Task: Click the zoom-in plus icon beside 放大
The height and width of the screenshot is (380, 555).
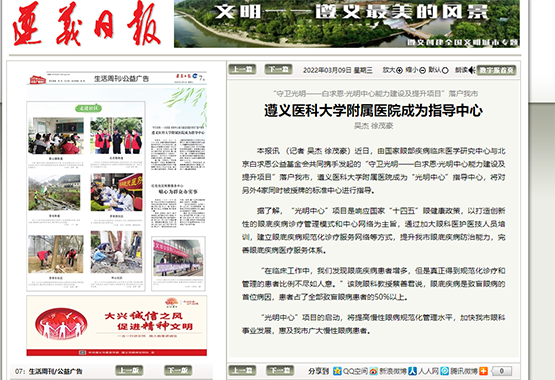Action: tap(399, 70)
